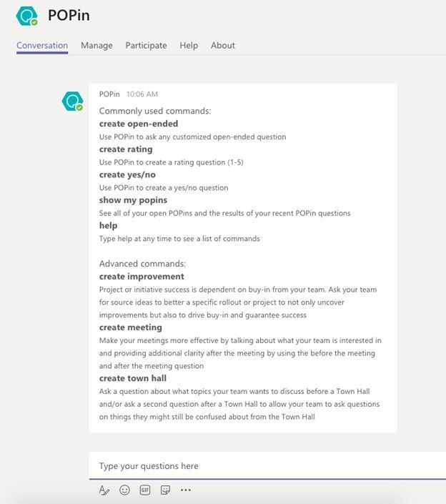
Task: Open the sticker picker icon
Action: 166,490
